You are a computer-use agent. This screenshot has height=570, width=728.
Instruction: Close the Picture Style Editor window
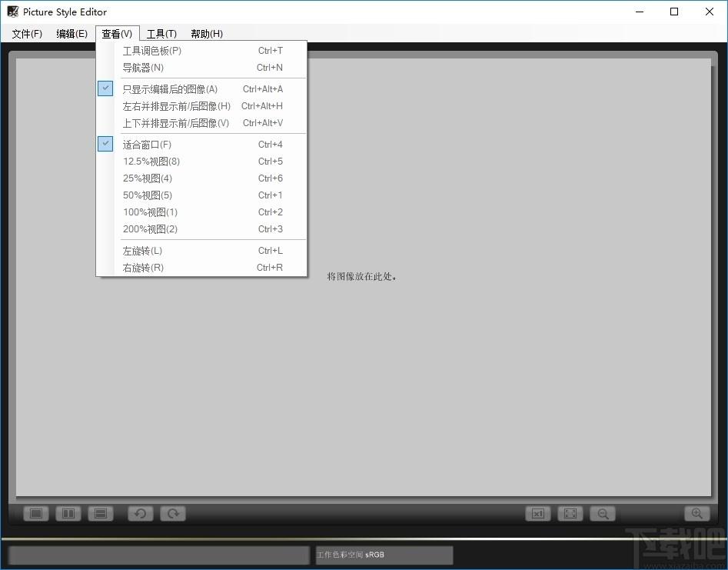click(709, 12)
